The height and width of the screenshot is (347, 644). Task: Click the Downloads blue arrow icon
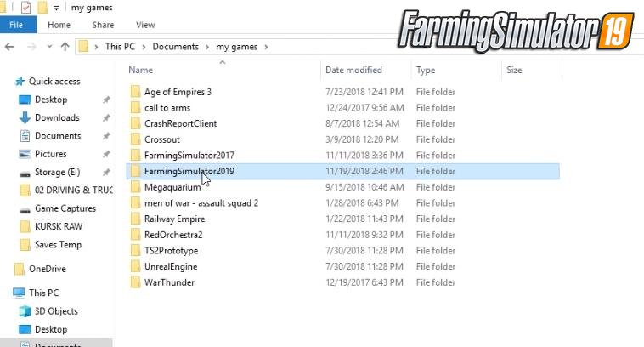25,117
